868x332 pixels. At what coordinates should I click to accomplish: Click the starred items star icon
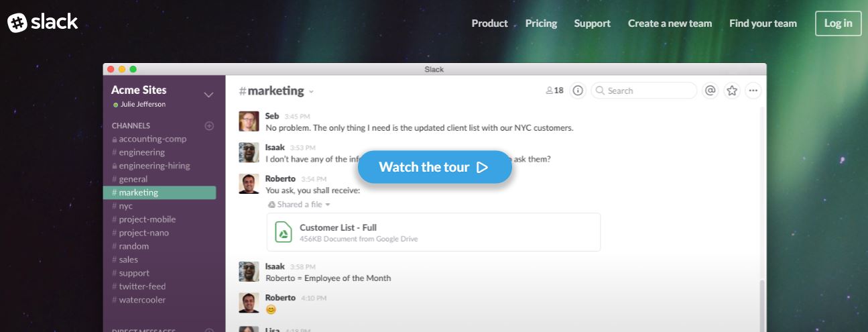click(732, 91)
